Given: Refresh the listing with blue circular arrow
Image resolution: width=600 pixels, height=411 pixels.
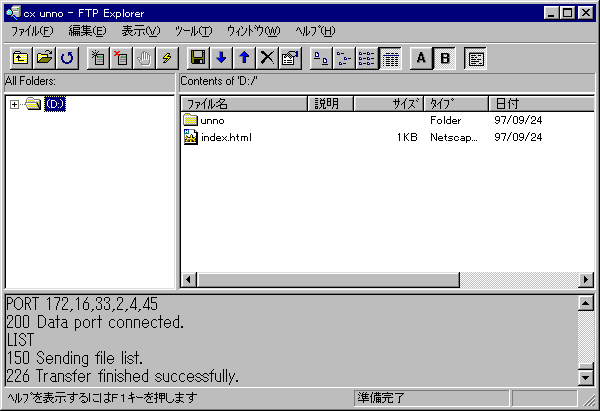Looking at the screenshot, I should (67, 58).
